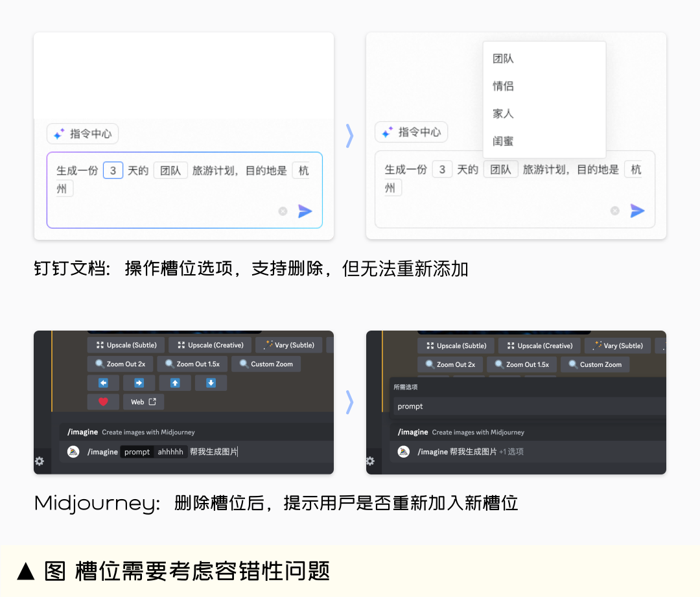
Task: Click the highlighted days slot '3'
Action: (113, 170)
